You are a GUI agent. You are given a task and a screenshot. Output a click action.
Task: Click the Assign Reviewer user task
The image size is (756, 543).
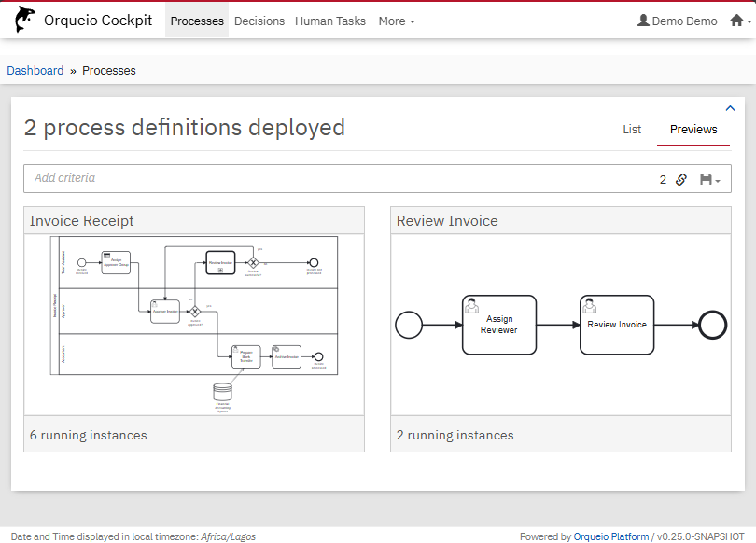[x=499, y=325]
